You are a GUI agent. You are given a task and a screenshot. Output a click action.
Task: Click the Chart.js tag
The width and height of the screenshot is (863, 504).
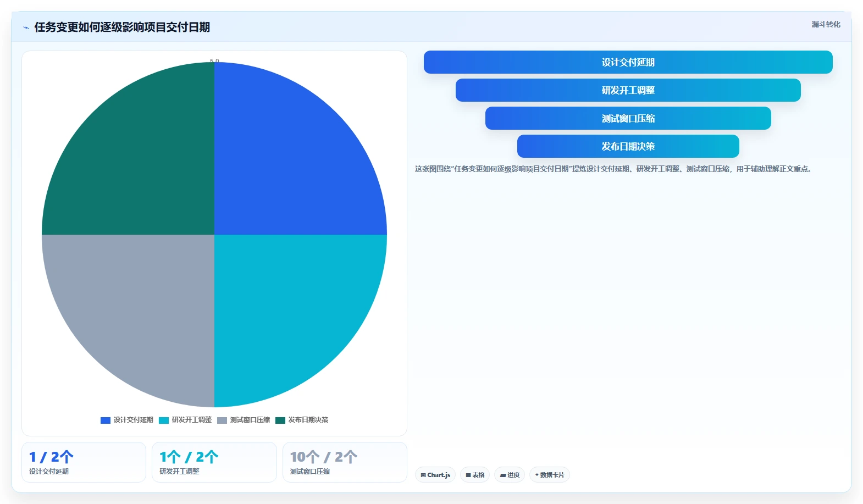(435, 475)
